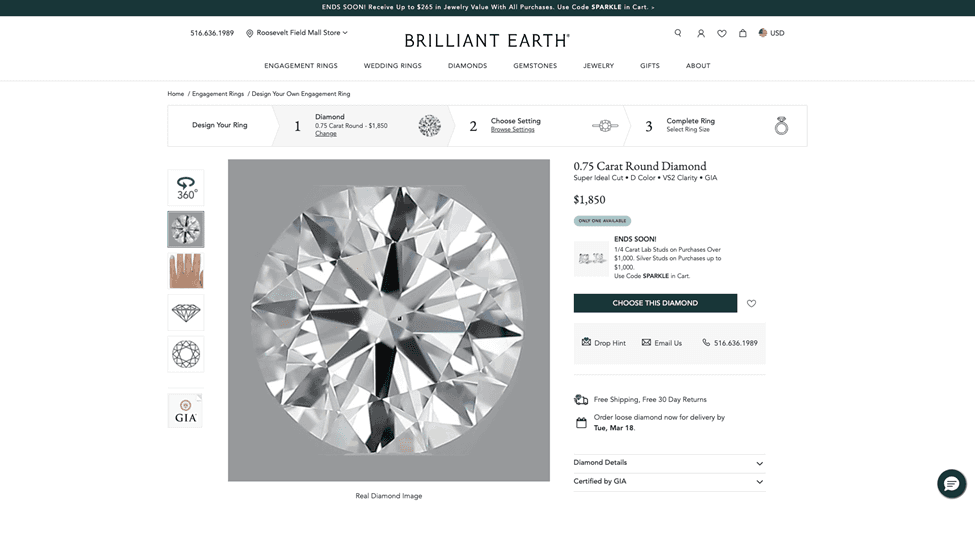Open the Engagement Rings menu
This screenshot has height=548, width=975.
pyautogui.click(x=301, y=65)
